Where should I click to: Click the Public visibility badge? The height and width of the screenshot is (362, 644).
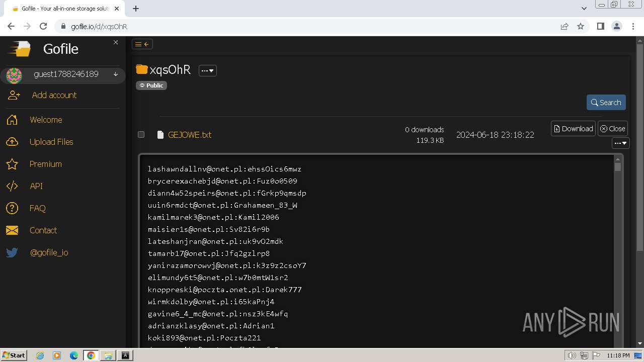coord(151,85)
